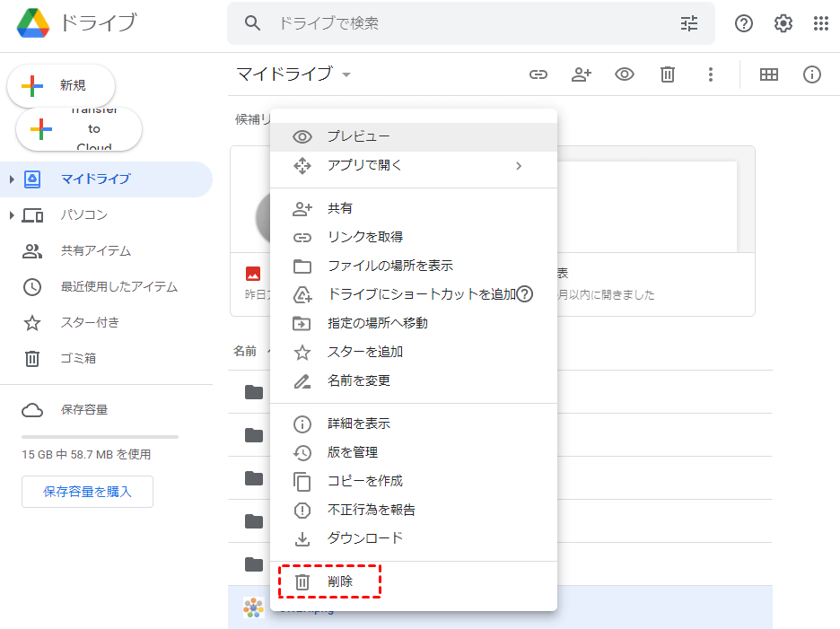
Task: Click the storage usage progress bar
Action: (100, 437)
